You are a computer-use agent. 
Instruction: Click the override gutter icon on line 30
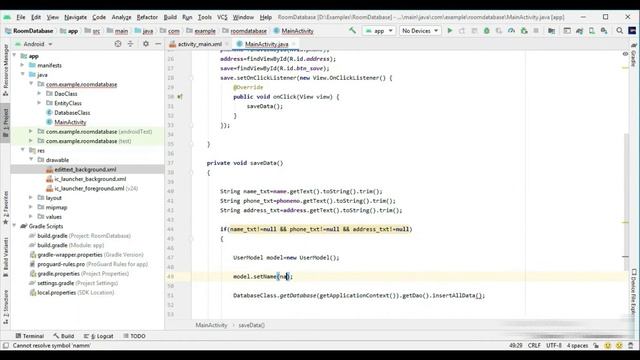tap(180, 97)
